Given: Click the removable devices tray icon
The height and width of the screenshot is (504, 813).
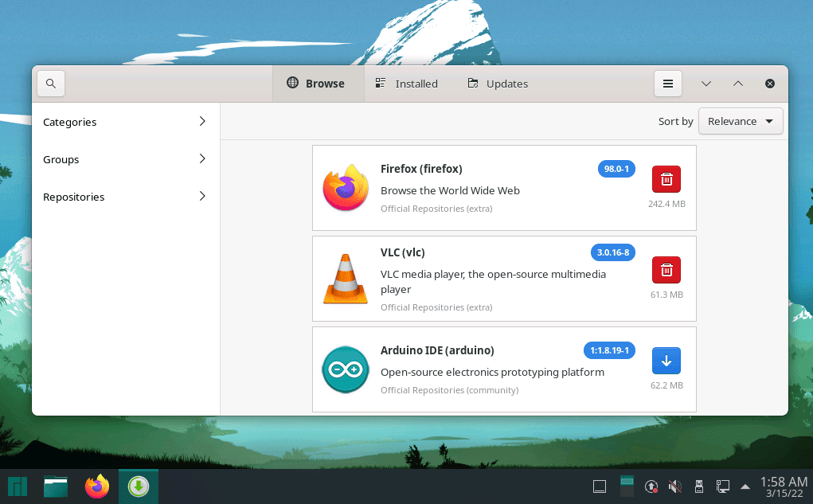Looking at the screenshot, I should point(699,486).
